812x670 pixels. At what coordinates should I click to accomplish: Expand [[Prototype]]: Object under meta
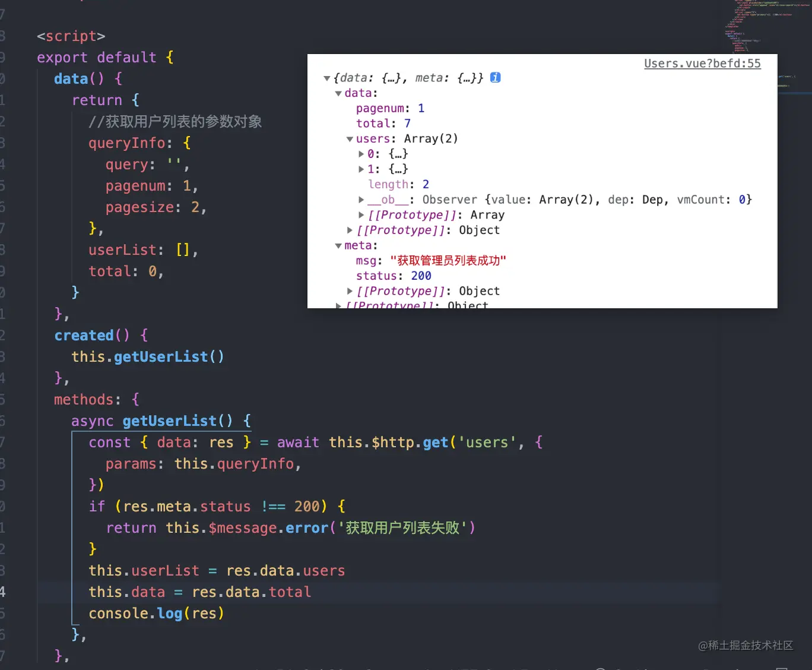tap(350, 291)
